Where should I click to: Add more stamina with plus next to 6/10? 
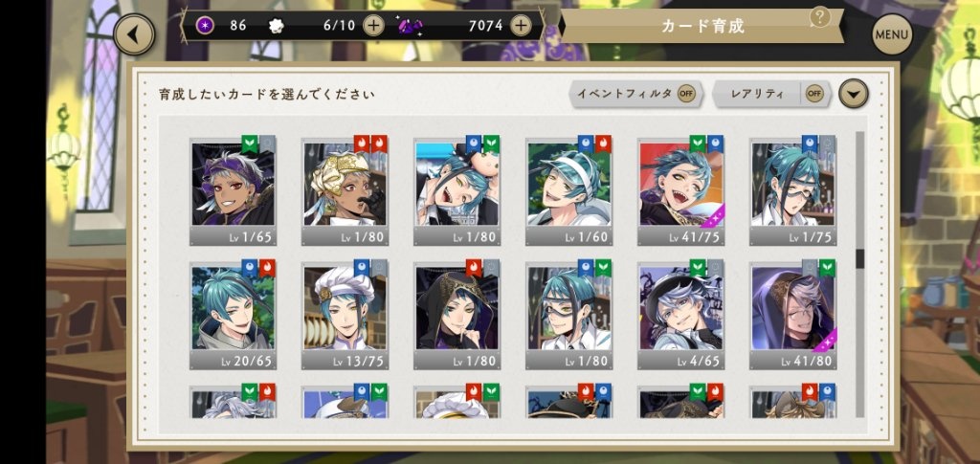point(374,26)
